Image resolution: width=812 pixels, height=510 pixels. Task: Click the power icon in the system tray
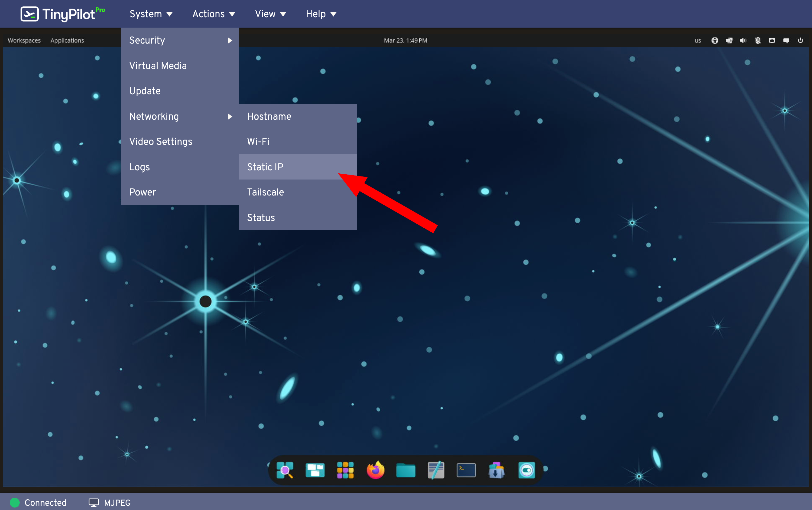coord(801,40)
